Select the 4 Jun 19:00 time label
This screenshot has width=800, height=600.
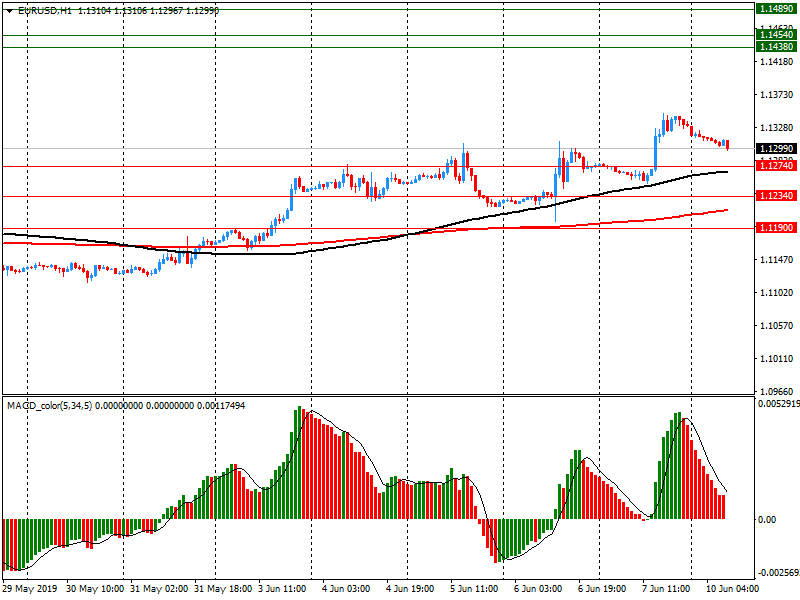410,589
